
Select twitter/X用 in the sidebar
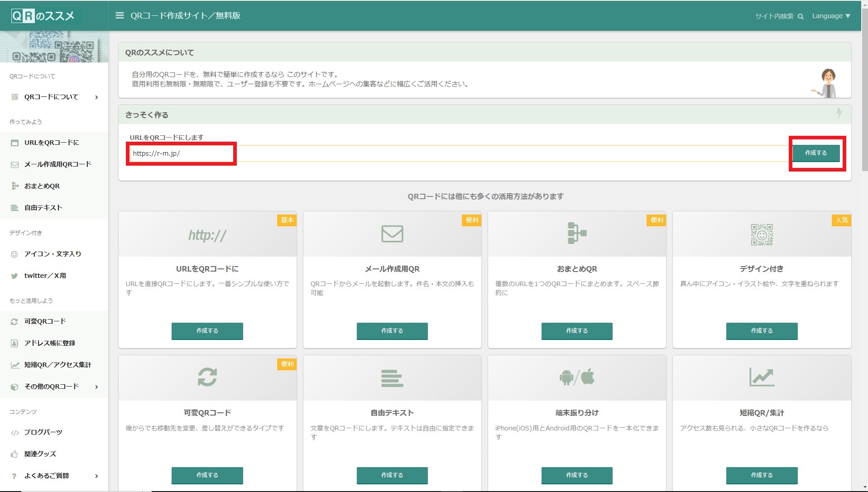click(x=45, y=276)
